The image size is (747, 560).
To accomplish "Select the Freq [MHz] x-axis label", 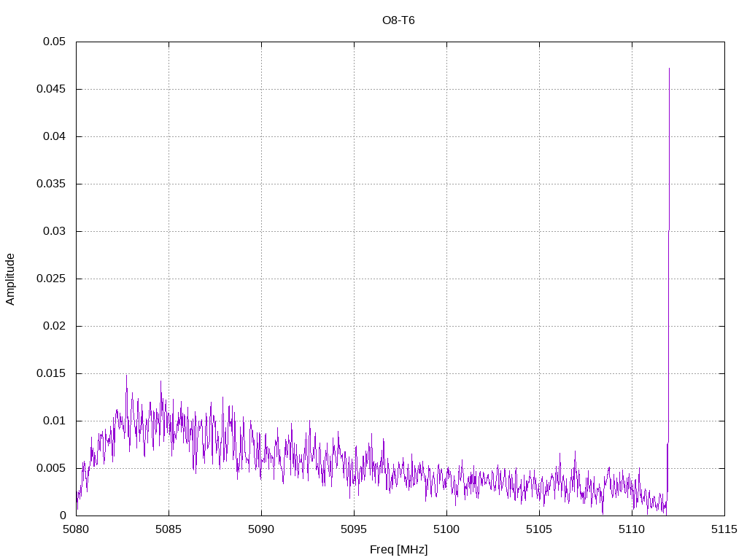I will [399, 550].
